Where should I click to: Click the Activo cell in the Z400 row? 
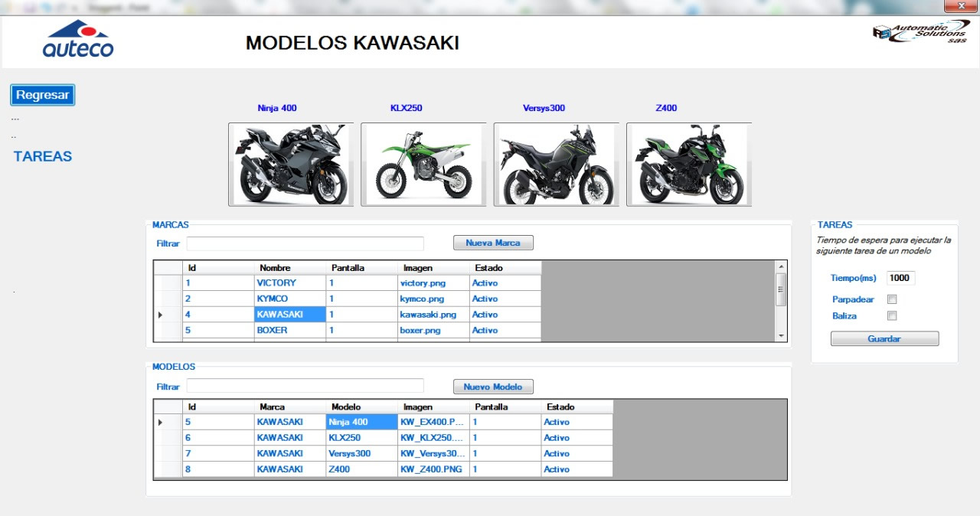pos(577,469)
